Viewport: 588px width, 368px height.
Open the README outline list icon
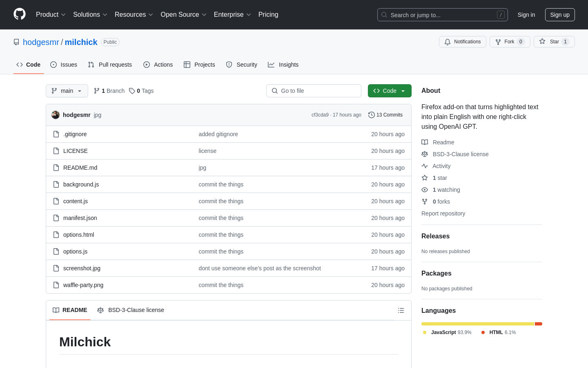coord(401,310)
